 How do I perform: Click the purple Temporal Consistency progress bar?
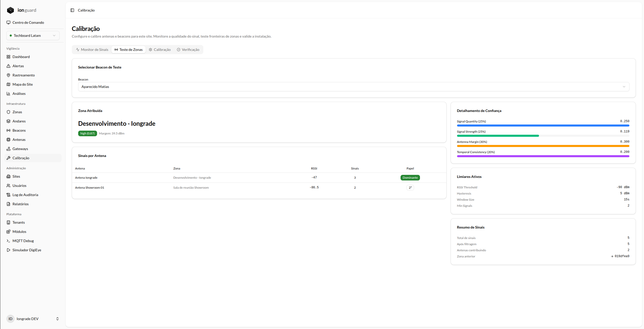543,156
